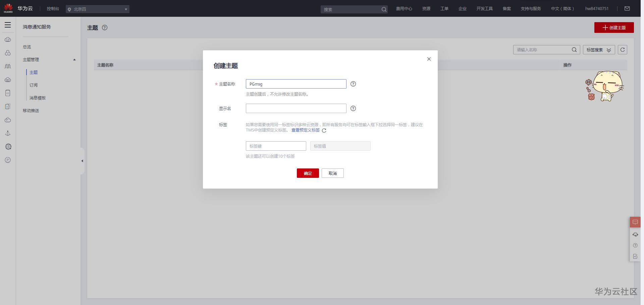
Task: Click the 消息通知服务 sidebar title
Action: 37,27
